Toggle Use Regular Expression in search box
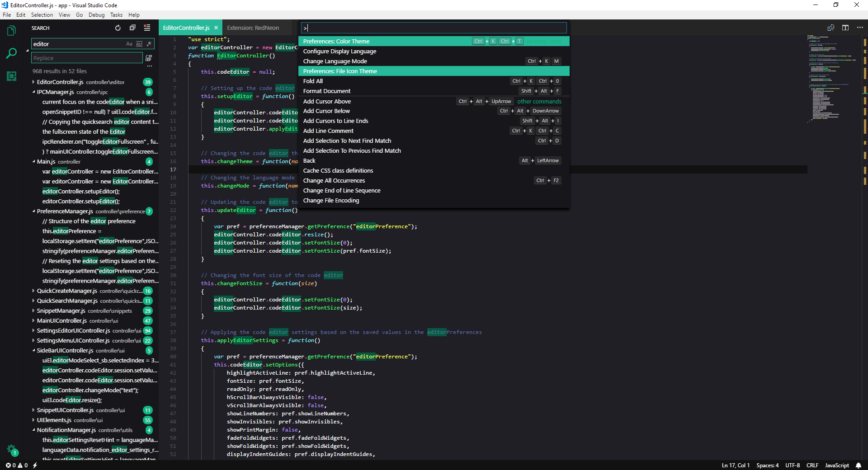 pos(149,44)
